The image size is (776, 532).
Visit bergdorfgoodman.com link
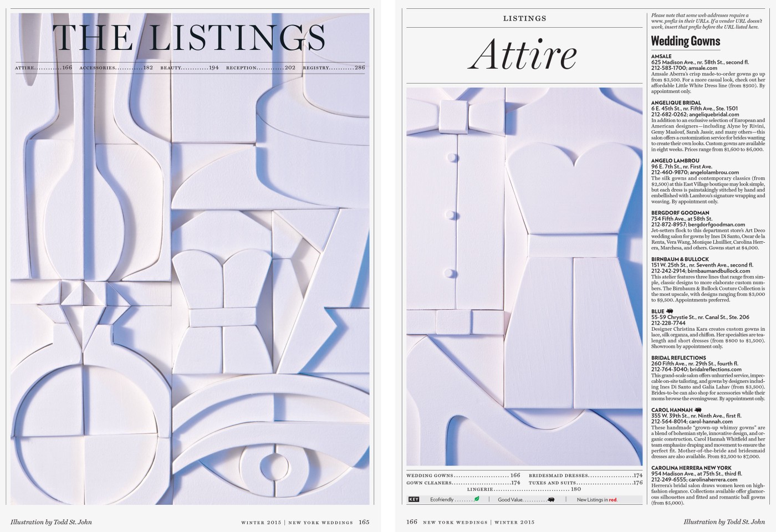[721, 224]
